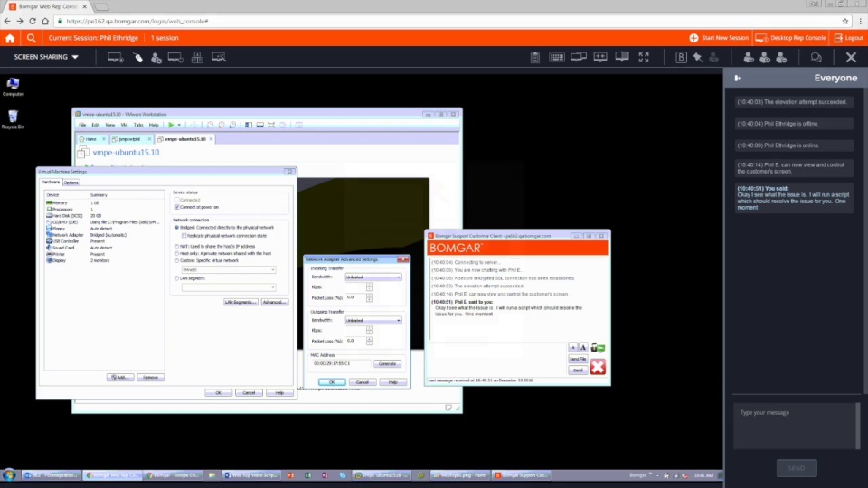This screenshot has height=488, width=868.
Task: Toggle full screen expand arrows icon
Action: [644, 58]
